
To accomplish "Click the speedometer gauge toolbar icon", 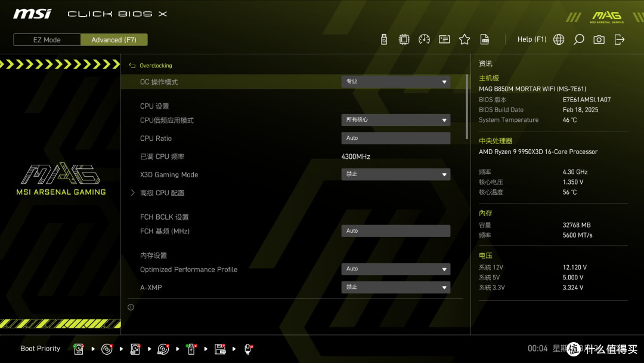I will 425,39.
